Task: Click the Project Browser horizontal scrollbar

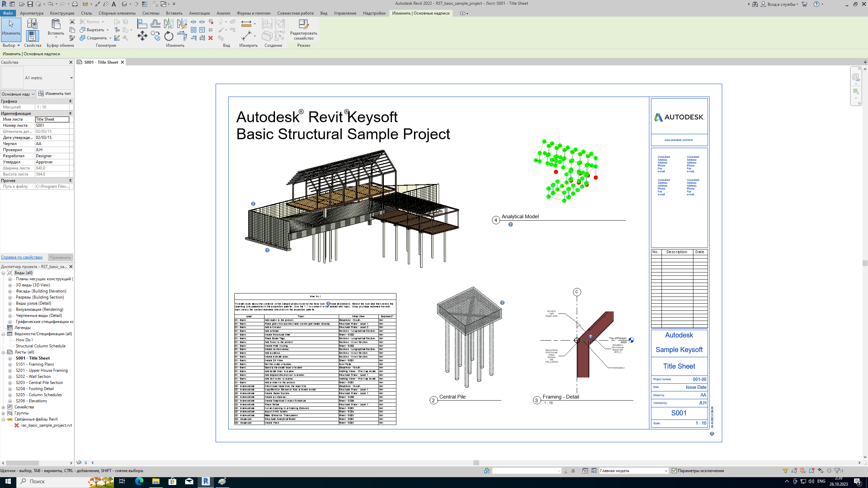Action: (x=22, y=463)
